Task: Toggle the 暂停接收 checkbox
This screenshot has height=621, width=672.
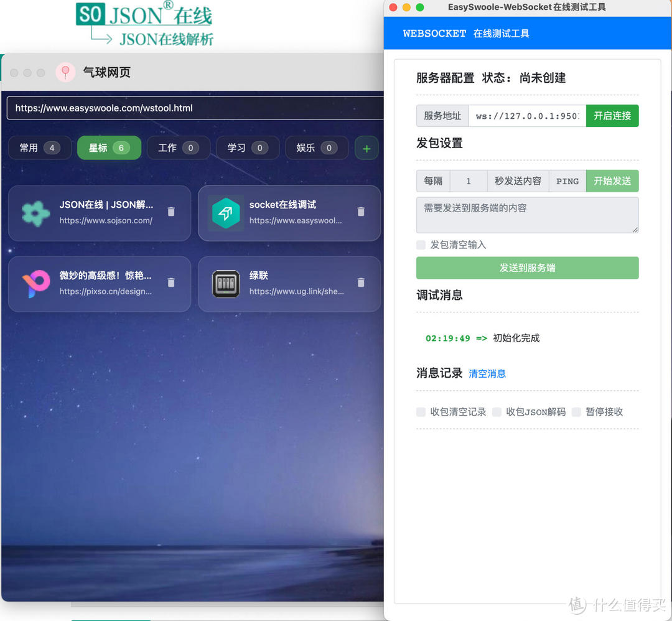Action: 576,412
